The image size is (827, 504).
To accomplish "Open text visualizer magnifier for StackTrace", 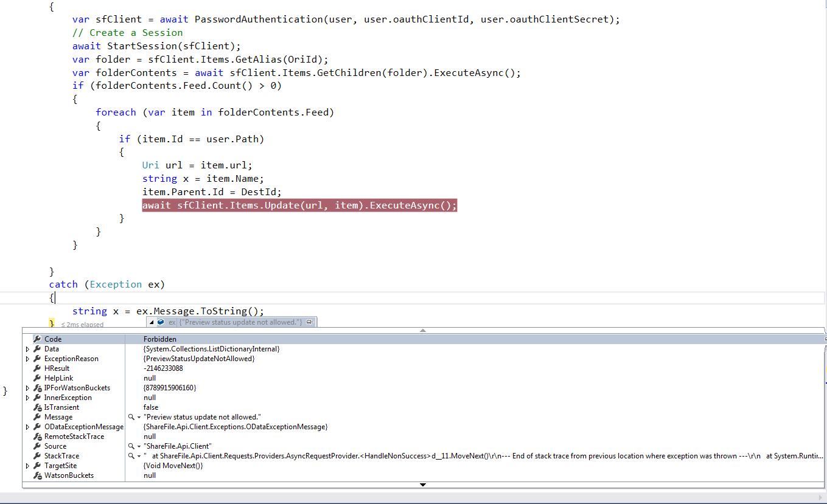I will coord(131,456).
